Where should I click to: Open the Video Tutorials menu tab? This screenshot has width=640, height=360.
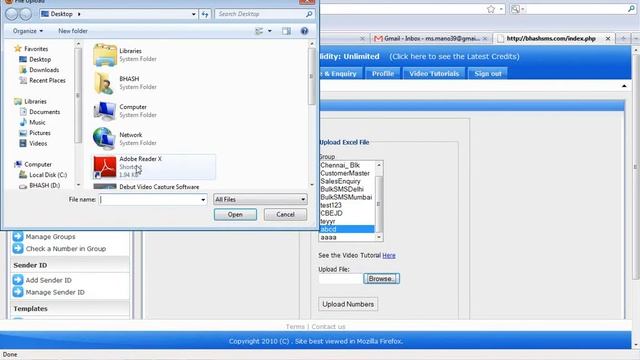[434, 73]
